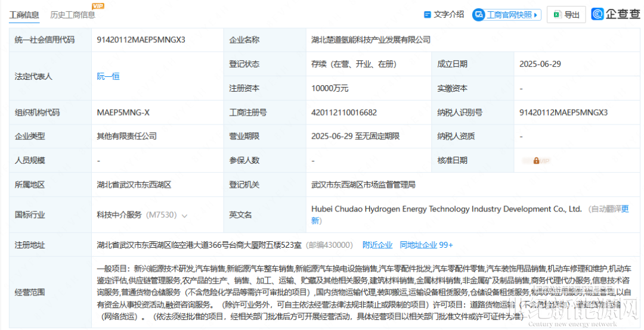Click 更新 to refresh English name
The width and height of the screenshot is (644, 330).
pos(624,209)
